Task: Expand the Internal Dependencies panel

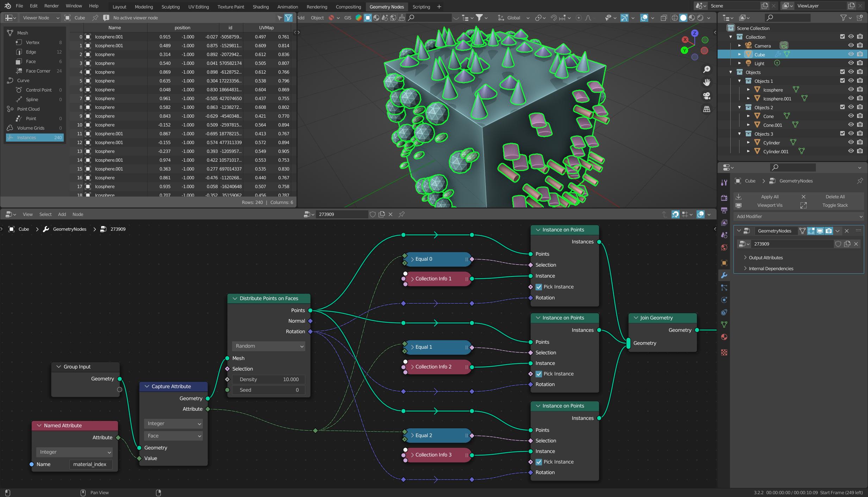Action: point(770,268)
